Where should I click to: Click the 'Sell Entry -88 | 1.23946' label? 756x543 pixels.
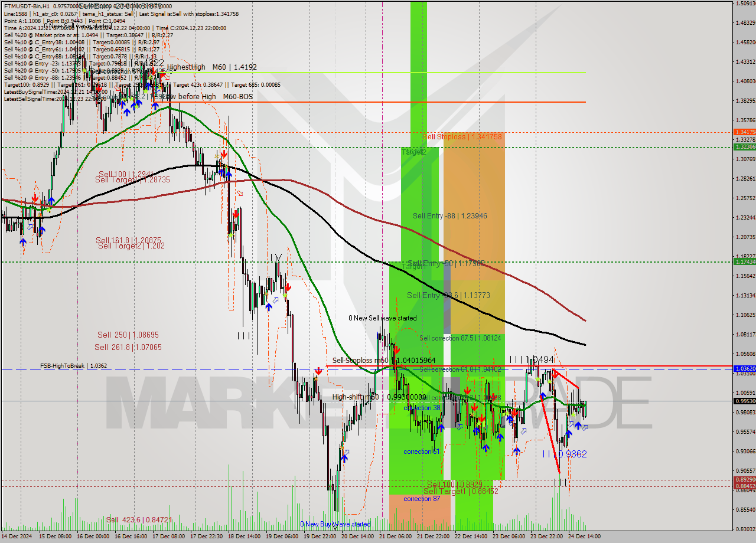tap(450, 216)
